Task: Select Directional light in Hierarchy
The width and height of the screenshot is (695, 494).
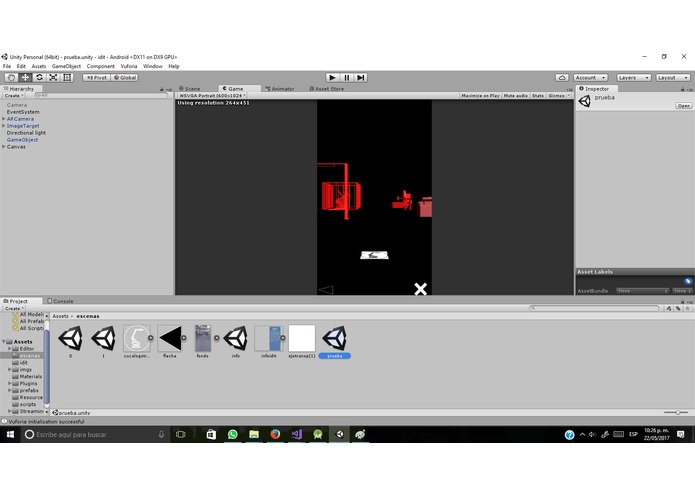Action: 26,133
